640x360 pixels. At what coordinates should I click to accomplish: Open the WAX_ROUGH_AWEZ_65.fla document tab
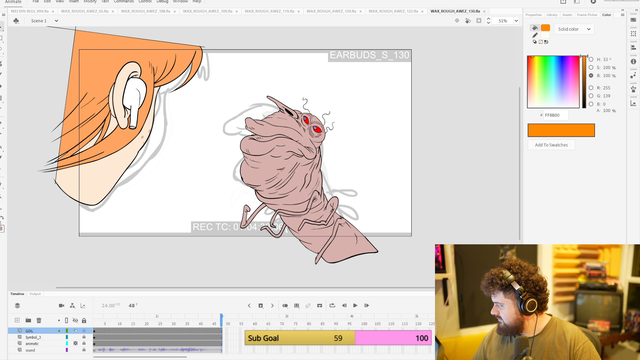85,11
